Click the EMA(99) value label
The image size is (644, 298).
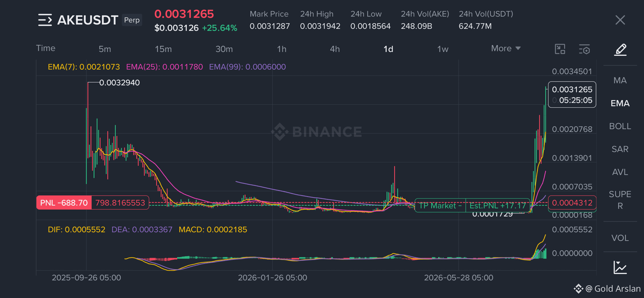[x=247, y=67]
